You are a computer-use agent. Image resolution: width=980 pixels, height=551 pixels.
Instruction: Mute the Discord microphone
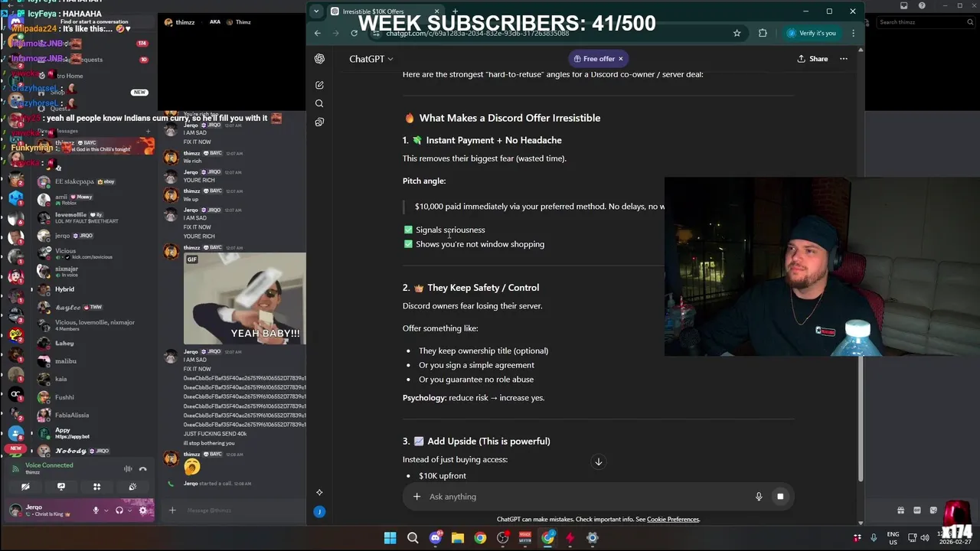[96, 510]
